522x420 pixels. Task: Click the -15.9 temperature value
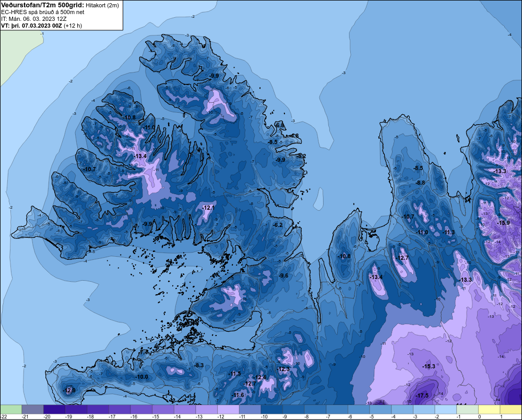tap(503, 223)
